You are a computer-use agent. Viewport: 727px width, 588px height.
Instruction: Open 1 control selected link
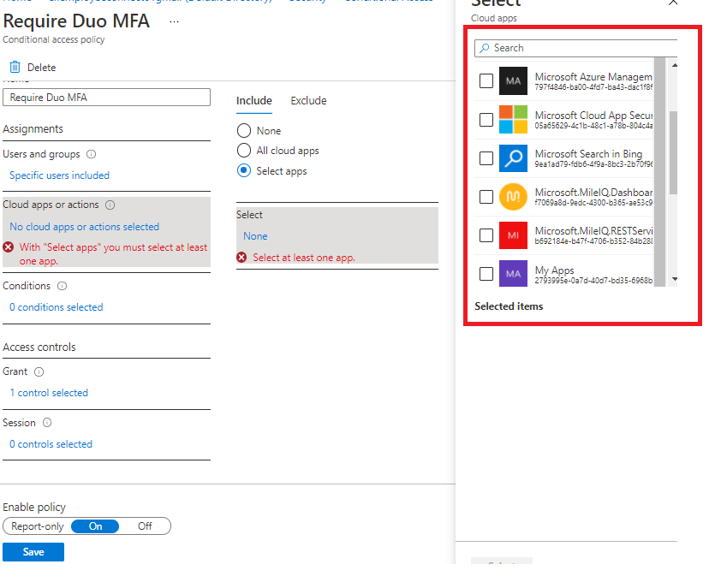tap(49, 393)
